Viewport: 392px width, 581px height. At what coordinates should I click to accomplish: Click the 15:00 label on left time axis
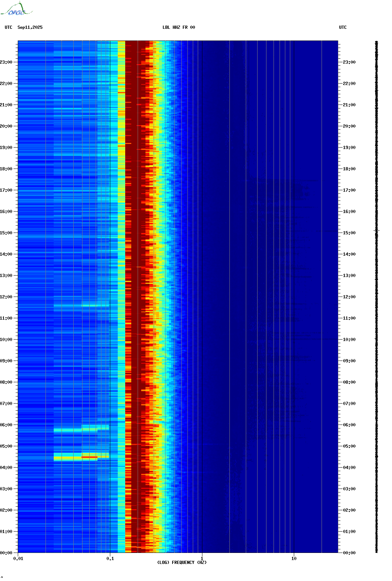point(6,233)
